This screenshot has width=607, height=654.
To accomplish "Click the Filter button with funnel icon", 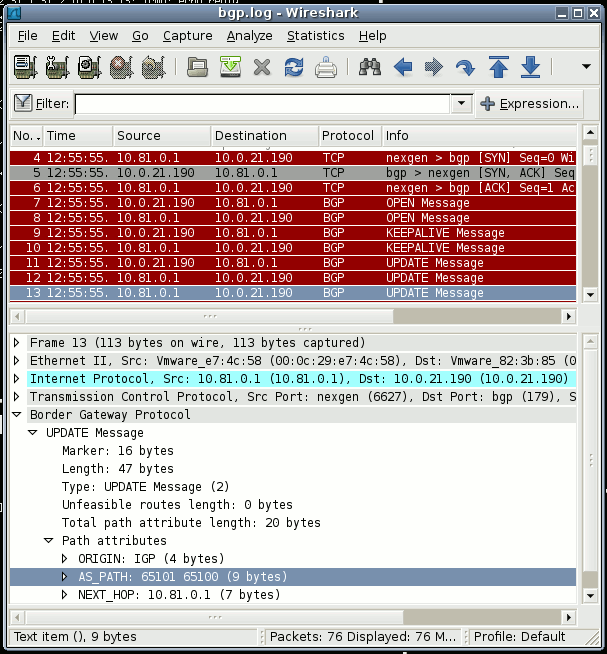I will click(41, 103).
